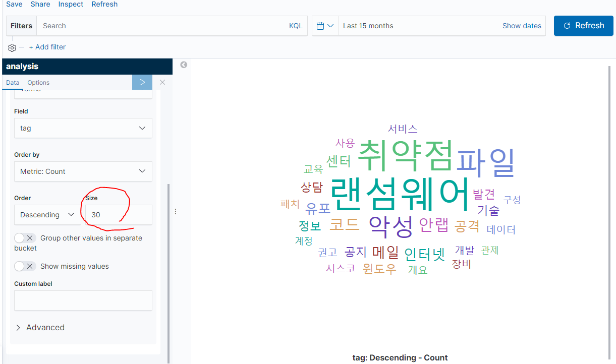Image resolution: width=616 pixels, height=364 pixels.
Task: Click Refresh in the top menu
Action: (x=104, y=4)
